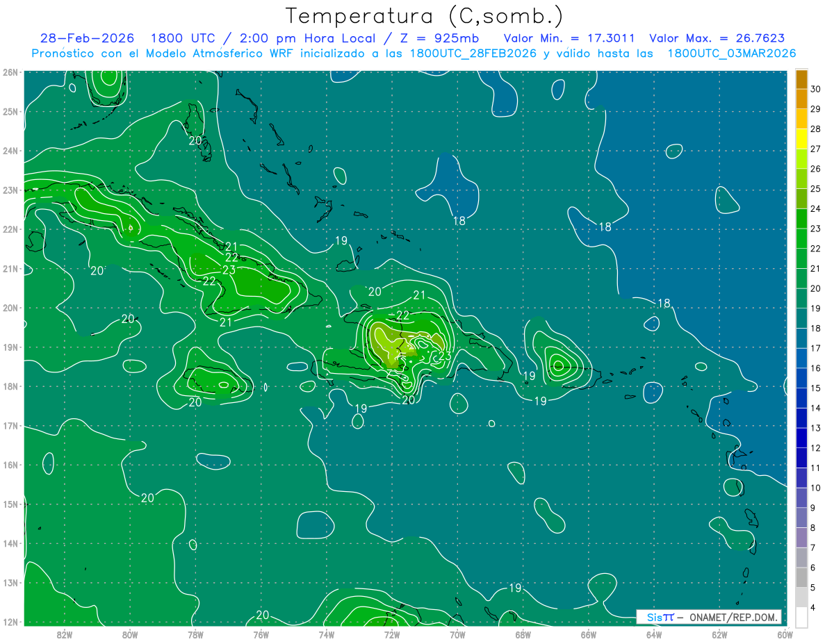Click the blue legend band between 15 and 16
The height and width of the screenshot is (644, 834).
[801, 378]
